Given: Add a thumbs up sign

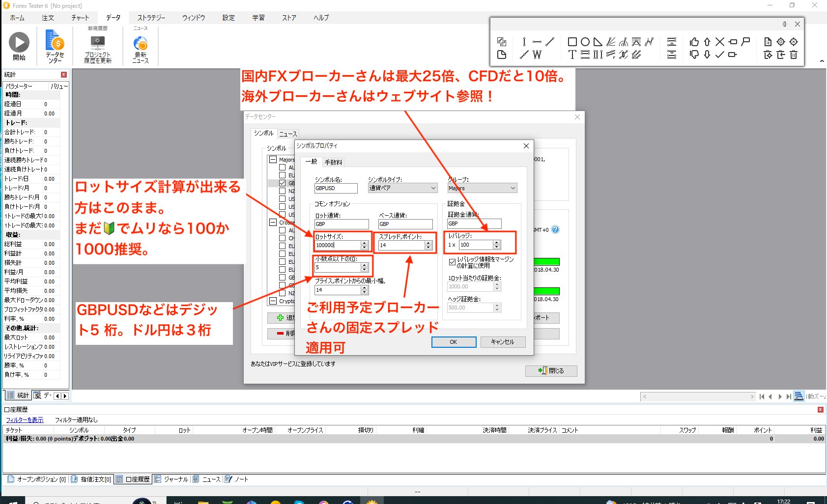Looking at the screenshot, I should (x=694, y=42).
